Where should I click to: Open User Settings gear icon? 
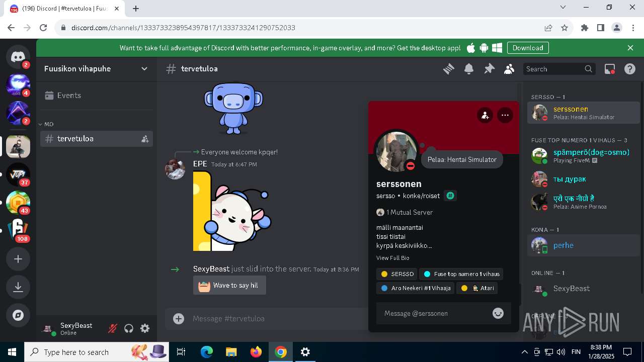click(x=145, y=328)
